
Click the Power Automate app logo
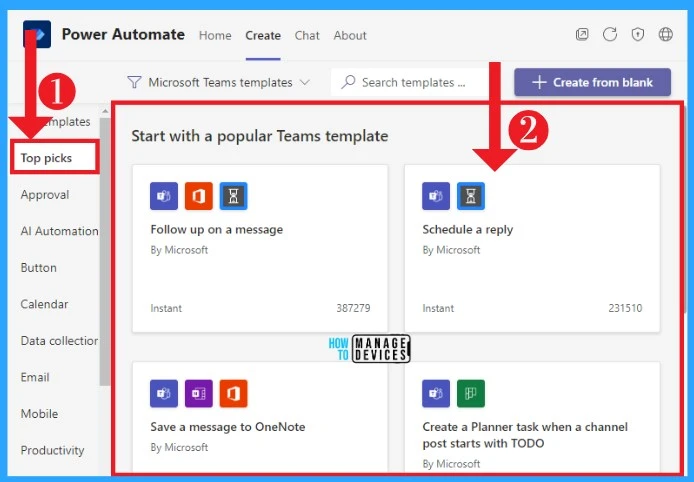pos(37,34)
